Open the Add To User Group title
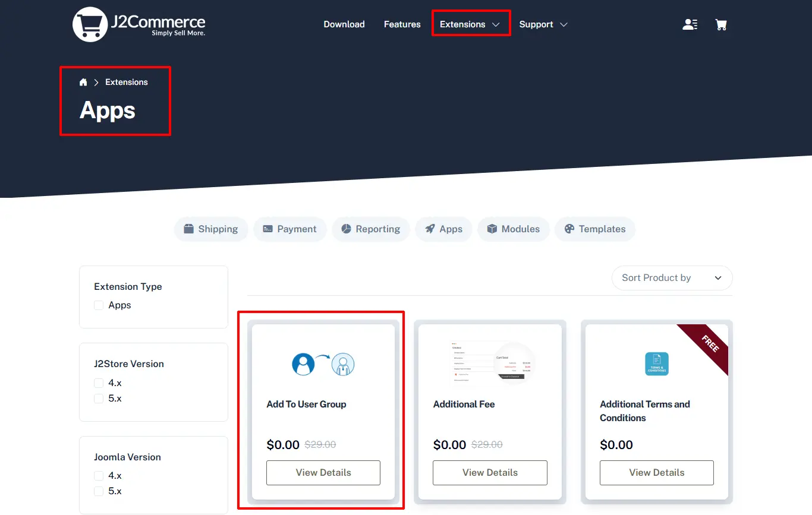The image size is (812, 515). click(306, 404)
